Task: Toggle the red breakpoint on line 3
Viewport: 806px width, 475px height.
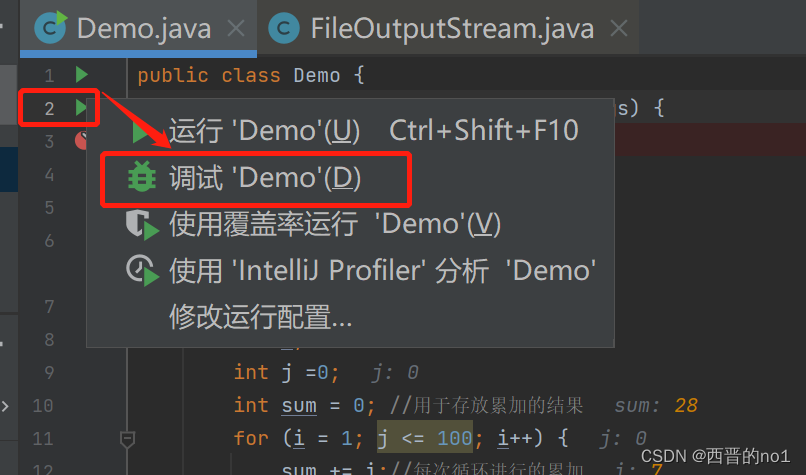Action: [x=82, y=140]
